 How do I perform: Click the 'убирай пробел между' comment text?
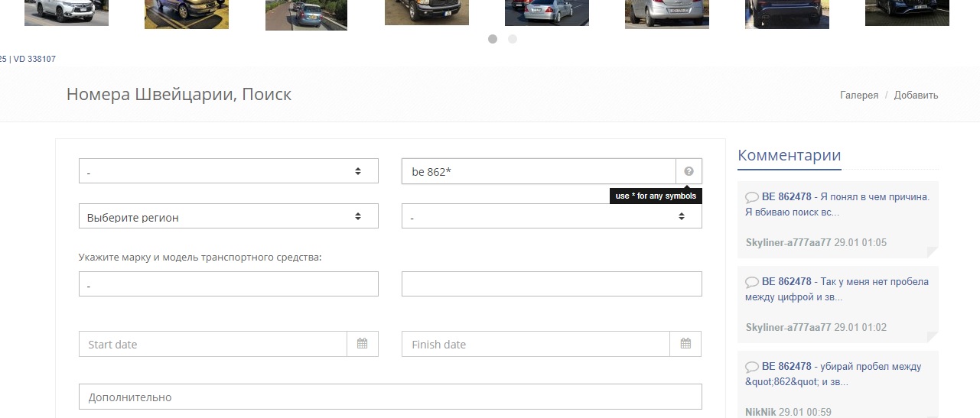pos(833,374)
